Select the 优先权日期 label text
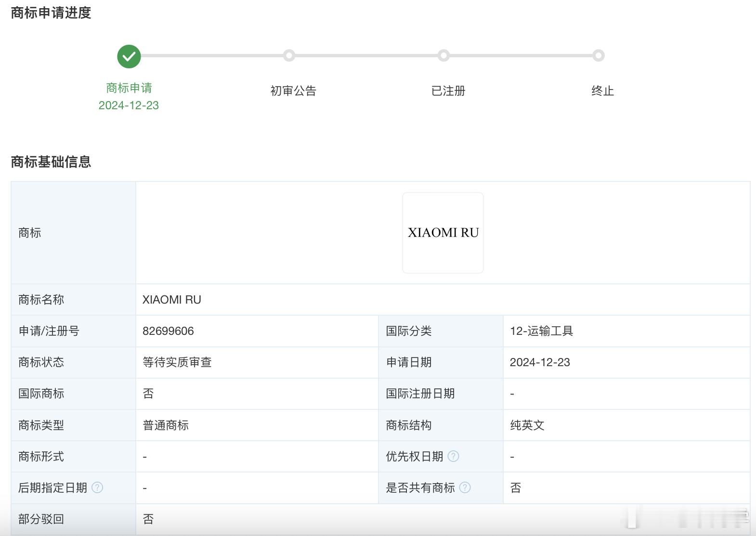The height and width of the screenshot is (536, 756). (x=415, y=456)
